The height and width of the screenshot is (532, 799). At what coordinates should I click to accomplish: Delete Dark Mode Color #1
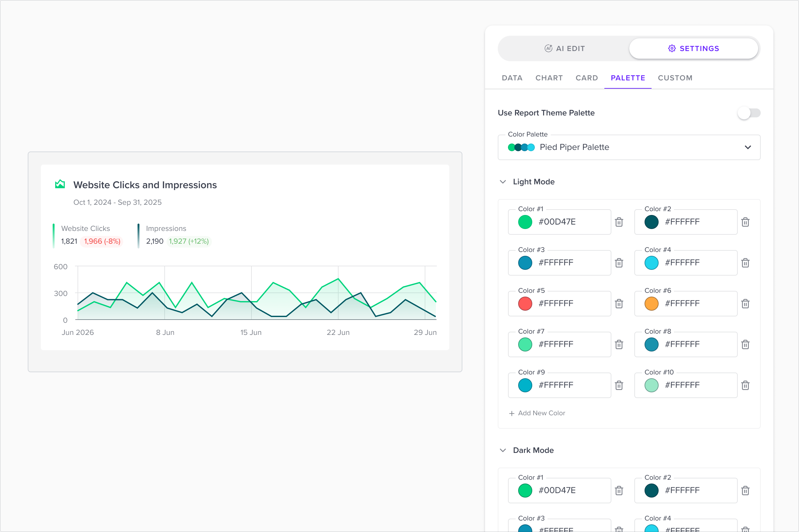pos(619,490)
